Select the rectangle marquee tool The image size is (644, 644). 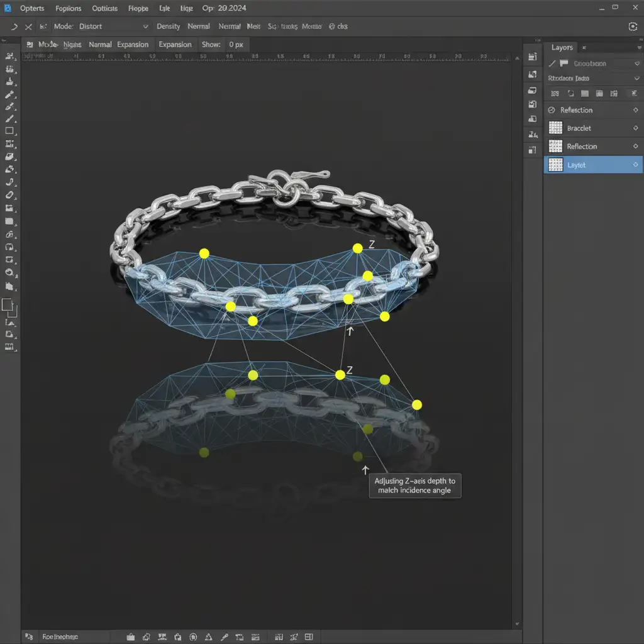[9, 131]
